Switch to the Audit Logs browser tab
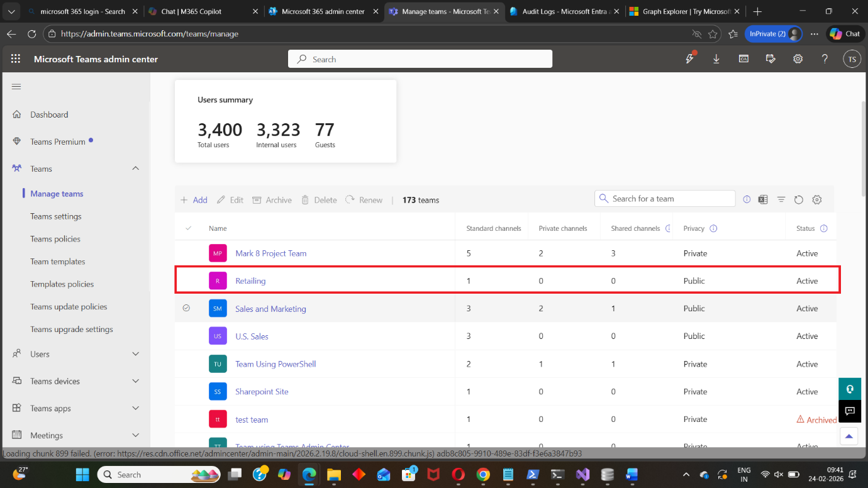The width and height of the screenshot is (868, 488). [x=562, y=11]
